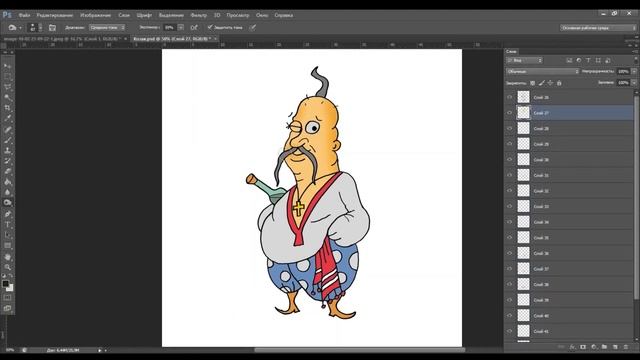Toggle lock transparent pixels
This screenshot has width=640, height=360.
tap(533, 83)
